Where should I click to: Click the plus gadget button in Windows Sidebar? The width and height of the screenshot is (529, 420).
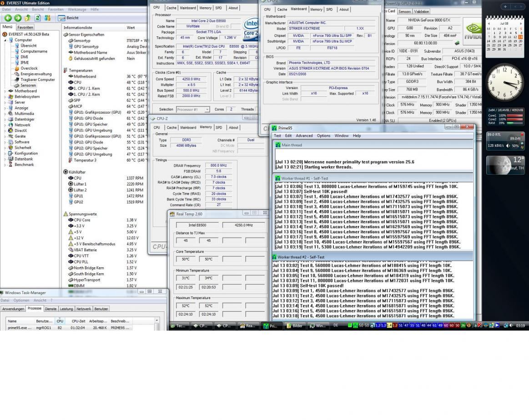pyautogui.click(x=505, y=6)
